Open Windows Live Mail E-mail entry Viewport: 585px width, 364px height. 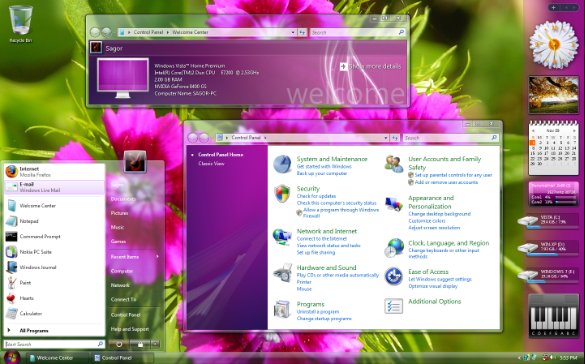(54, 187)
